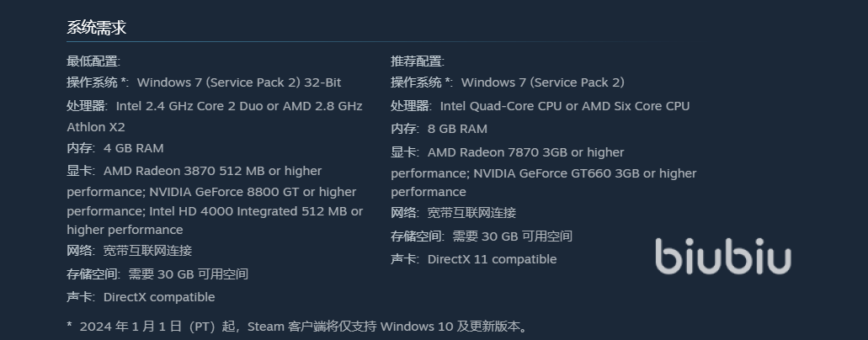Click the Steam Windows 10 support footnote

pyautogui.click(x=303, y=326)
